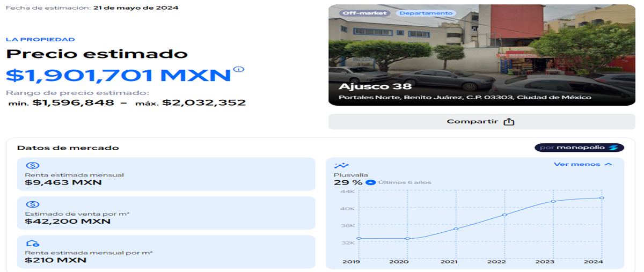Click the dollar icon above Renta estimada mensual
This screenshot has height=272, width=644.
click(x=33, y=166)
